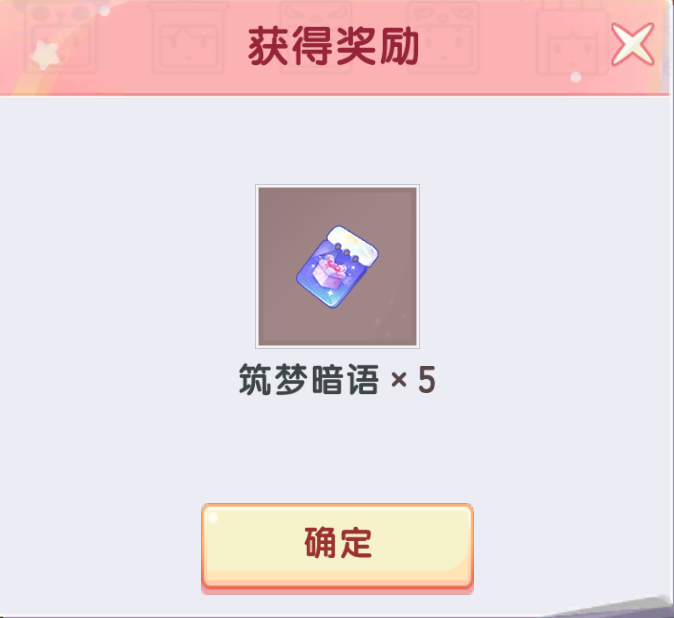Image resolution: width=674 pixels, height=618 pixels.
Task: Click the white star decoration in the header
Action: click(44, 54)
